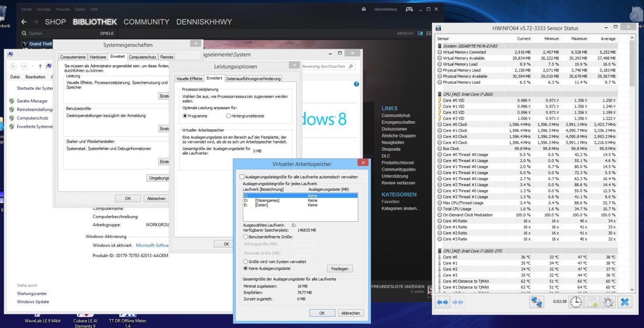Select Hintergrunddienste radio button

pyautogui.click(x=229, y=116)
